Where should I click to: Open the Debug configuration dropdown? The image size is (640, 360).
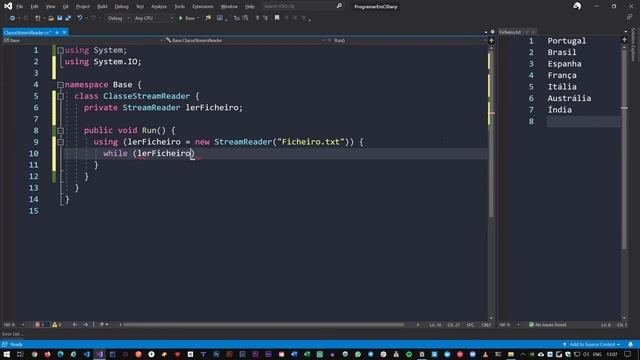click(119, 18)
